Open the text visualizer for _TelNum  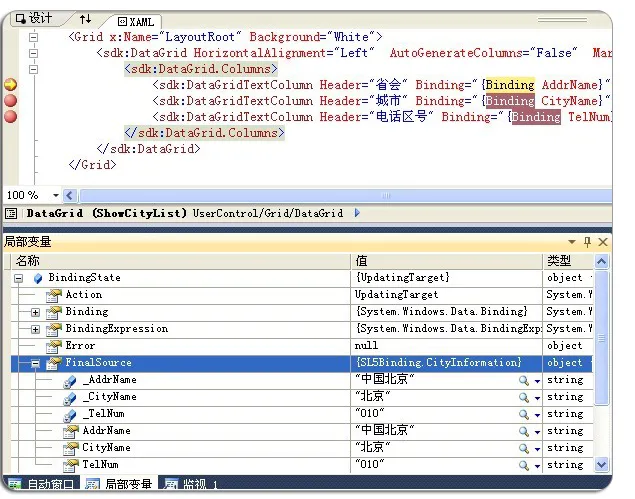[x=524, y=414]
